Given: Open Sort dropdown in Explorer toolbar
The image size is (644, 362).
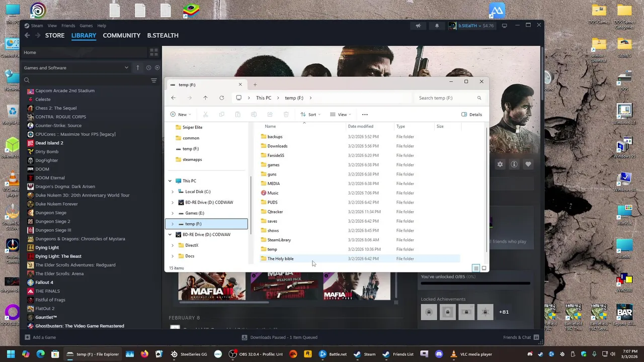Looking at the screenshot, I should [310, 115].
